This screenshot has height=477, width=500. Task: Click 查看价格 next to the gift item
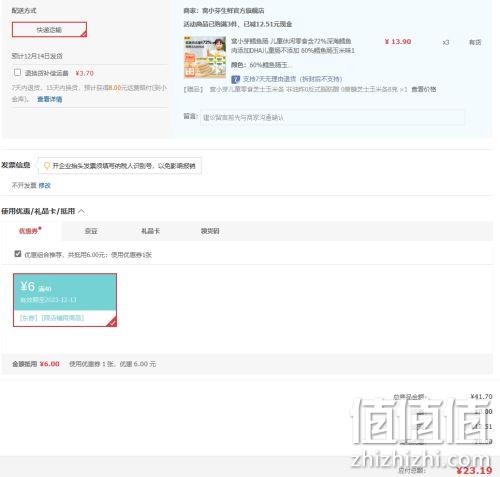click(424, 89)
